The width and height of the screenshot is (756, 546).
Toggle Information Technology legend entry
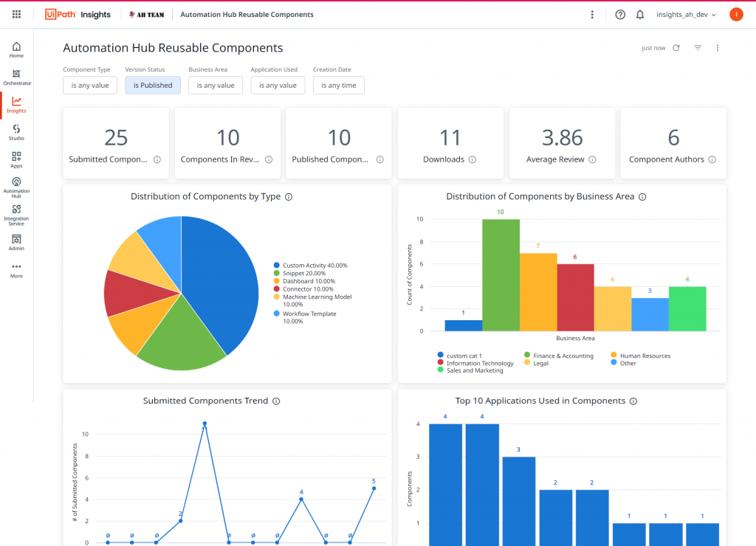[475, 363]
